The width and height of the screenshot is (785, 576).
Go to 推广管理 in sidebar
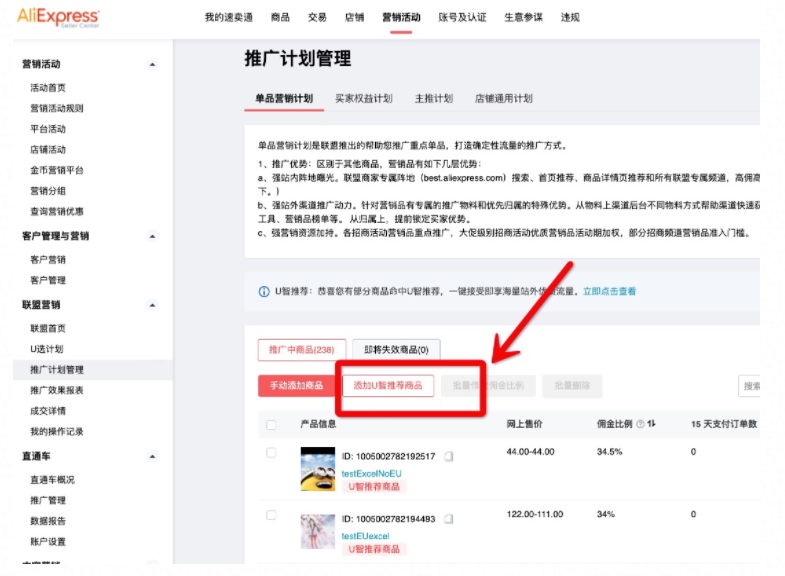[x=48, y=500]
